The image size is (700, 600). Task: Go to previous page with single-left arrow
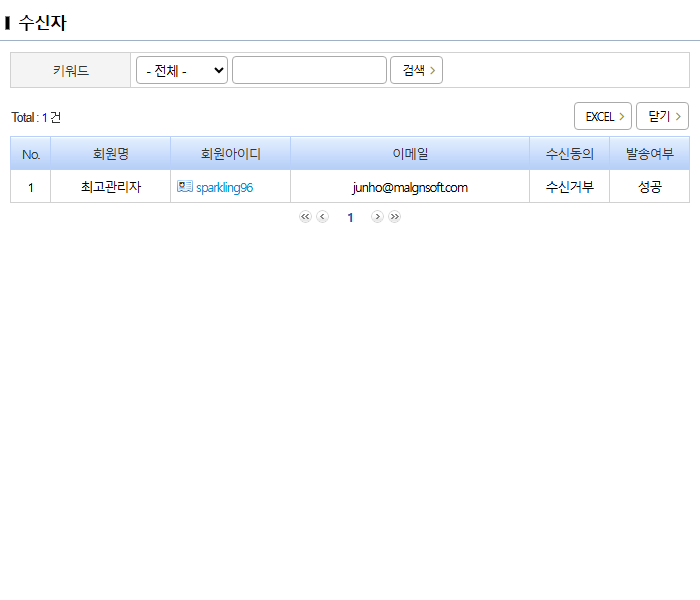[x=322, y=217]
